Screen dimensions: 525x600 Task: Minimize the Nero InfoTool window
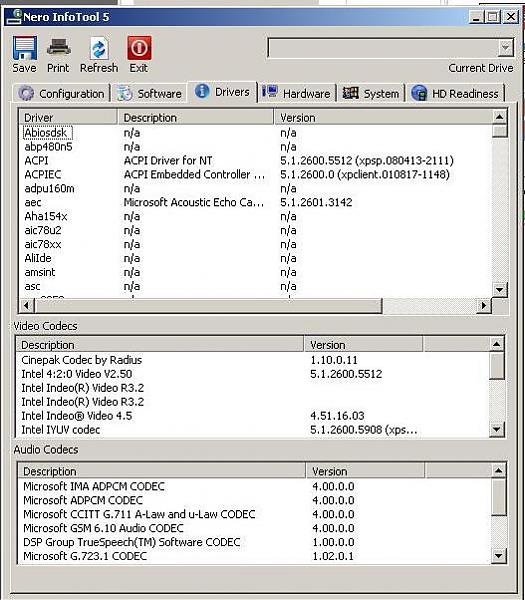(476, 17)
